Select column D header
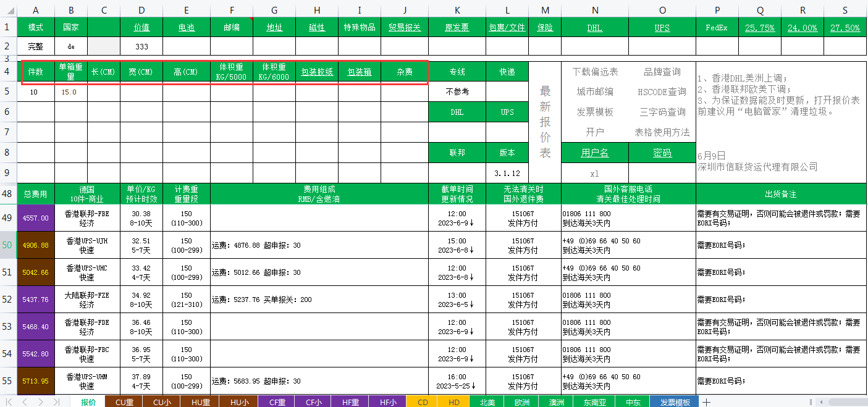868x407 pixels. 141,9
